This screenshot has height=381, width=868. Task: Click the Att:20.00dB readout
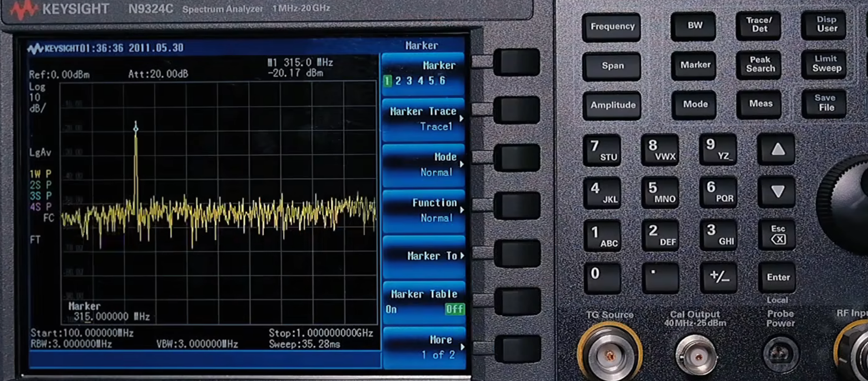[x=158, y=74]
